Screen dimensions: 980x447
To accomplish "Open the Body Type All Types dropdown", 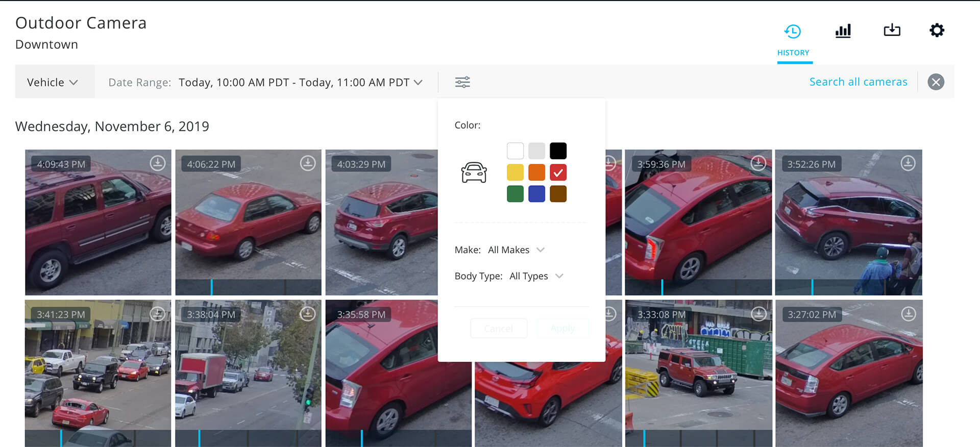I will point(536,276).
